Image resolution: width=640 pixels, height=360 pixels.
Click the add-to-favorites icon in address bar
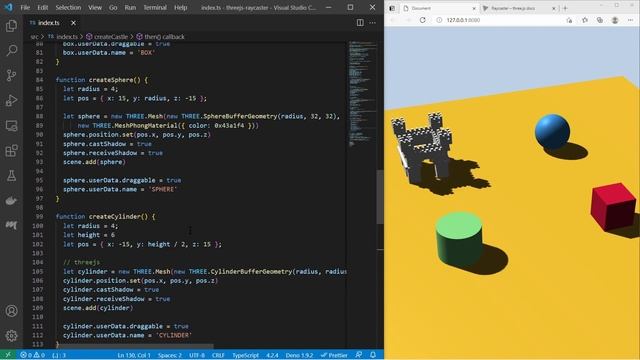569,20
